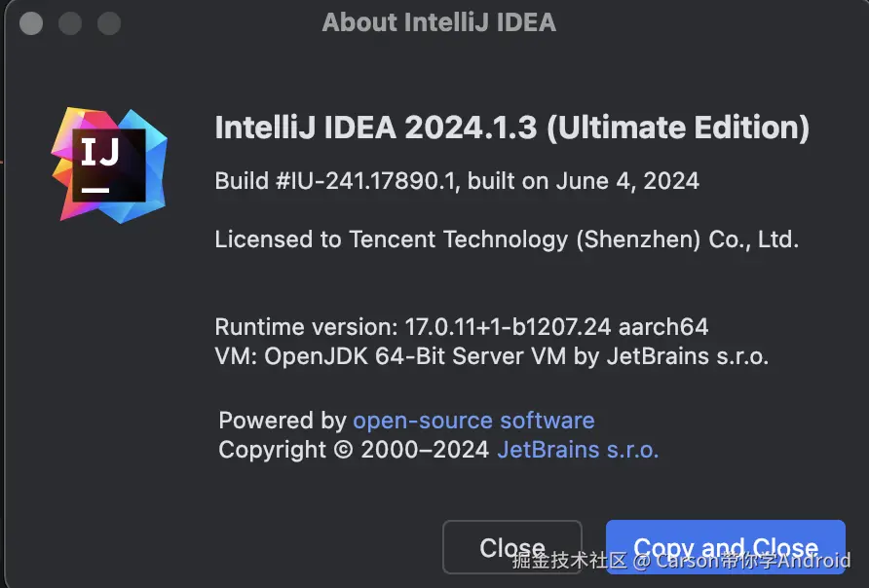Screen dimensions: 869x588
Task: Click the VM: OpenJDK 64-Bit Server line
Action: pos(492,356)
